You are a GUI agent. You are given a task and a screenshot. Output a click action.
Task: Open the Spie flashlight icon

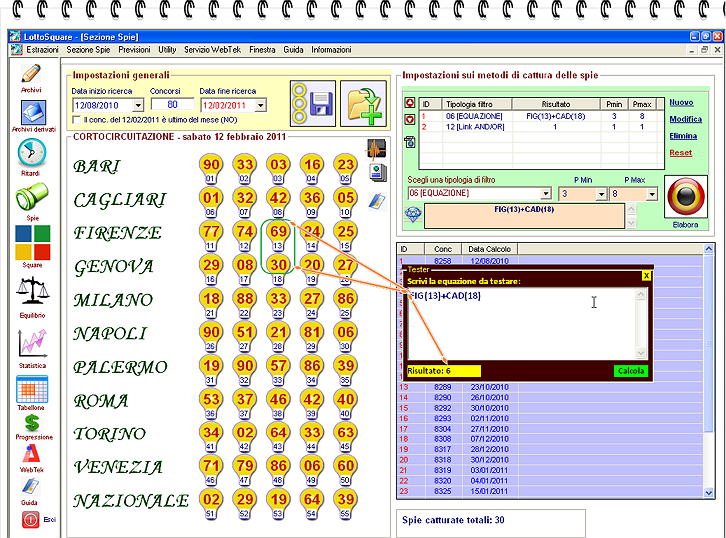(31, 196)
